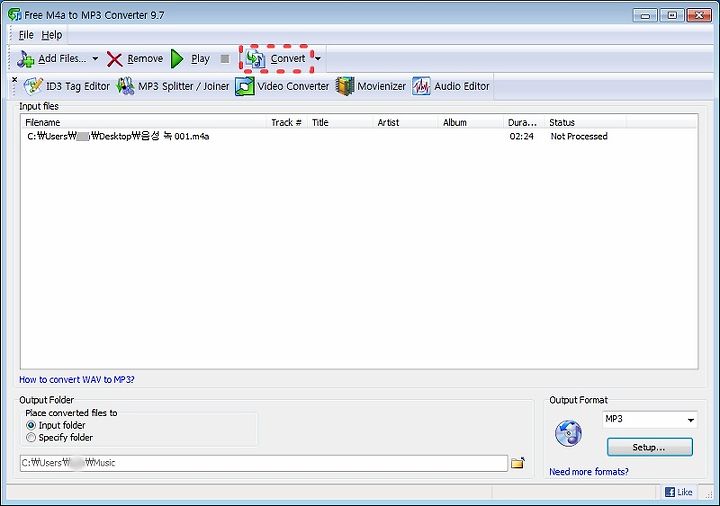The width and height of the screenshot is (720, 506).
Task: Click the Add Files music note icon
Action: click(26, 59)
